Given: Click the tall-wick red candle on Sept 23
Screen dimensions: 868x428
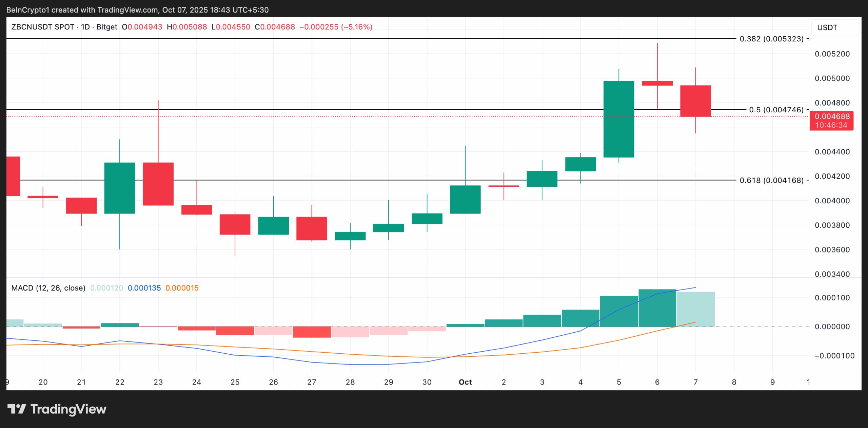Looking at the screenshot, I should pos(158,184).
